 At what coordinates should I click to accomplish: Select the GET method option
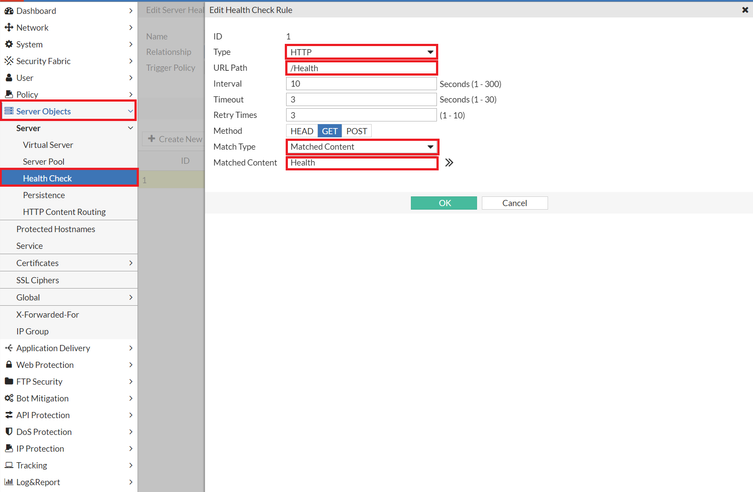tap(329, 131)
